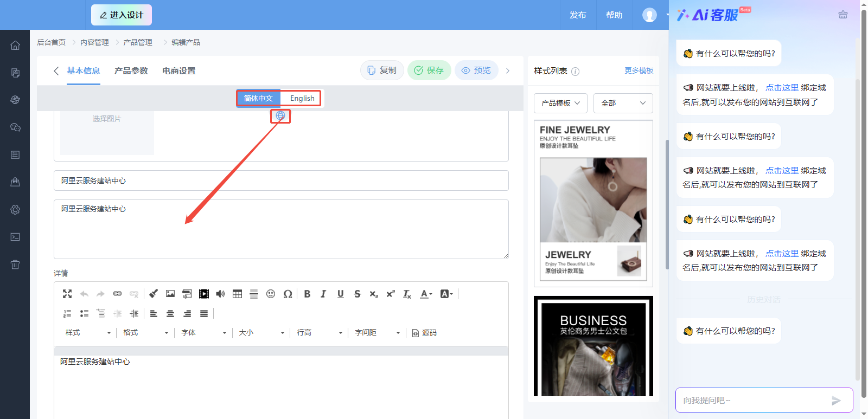Open the user avatar menu
The image size is (868, 419).
(x=649, y=15)
